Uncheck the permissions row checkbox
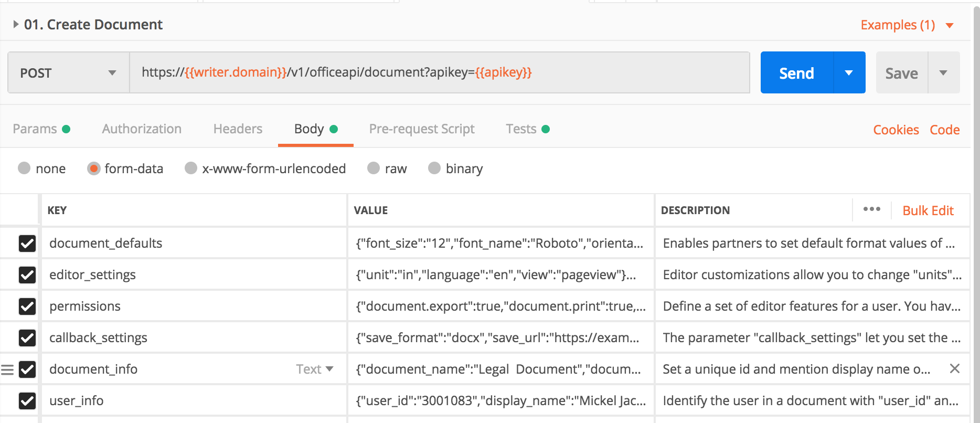This screenshot has width=980, height=423. 27,306
